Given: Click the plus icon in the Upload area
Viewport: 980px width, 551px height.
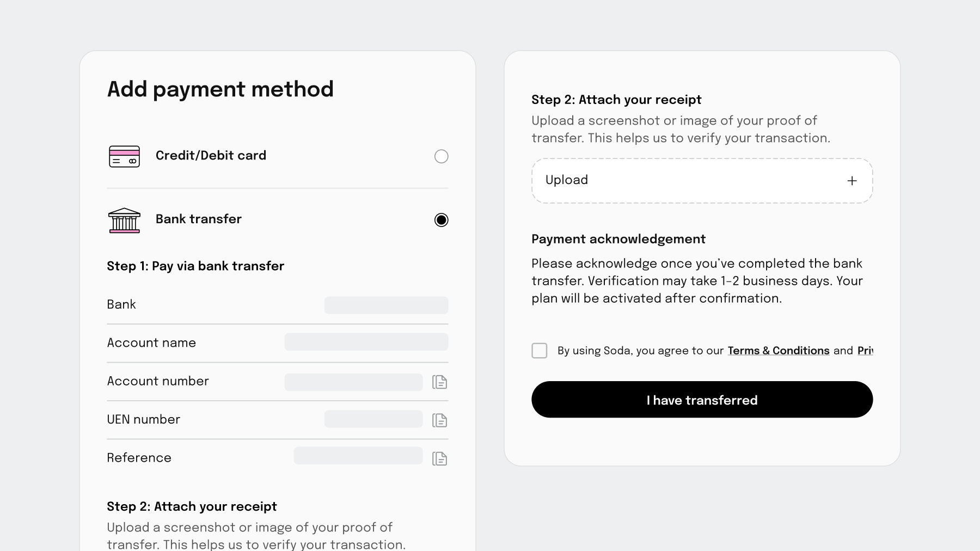Looking at the screenshot, I should (852, 180).
